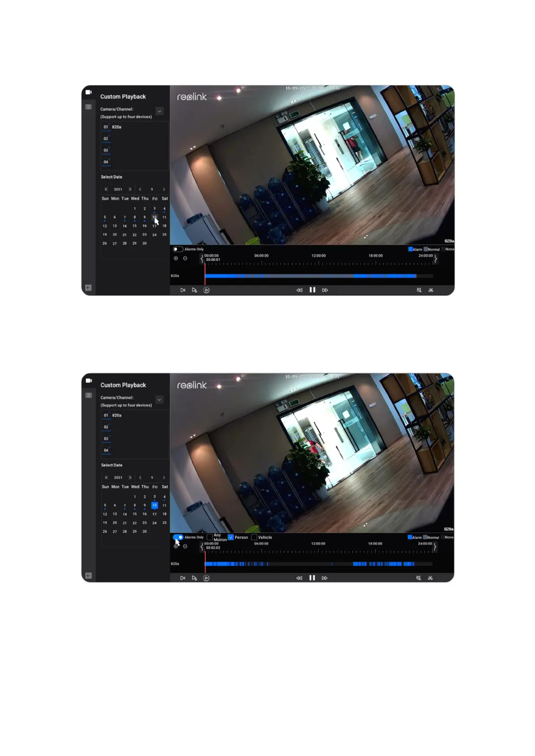Screen dimensions: 535x756
Task: Go to previous year in upper calendar
Action: 106,189
